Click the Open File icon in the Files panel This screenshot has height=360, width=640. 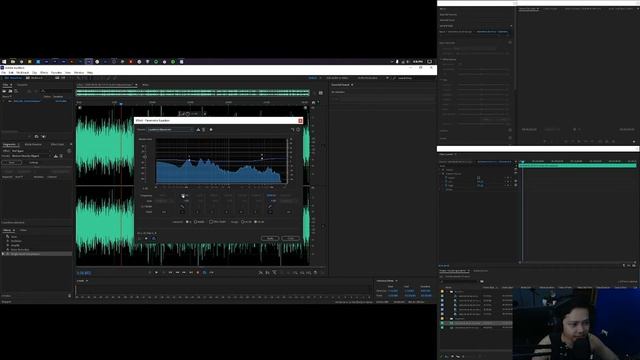point(4,91)
